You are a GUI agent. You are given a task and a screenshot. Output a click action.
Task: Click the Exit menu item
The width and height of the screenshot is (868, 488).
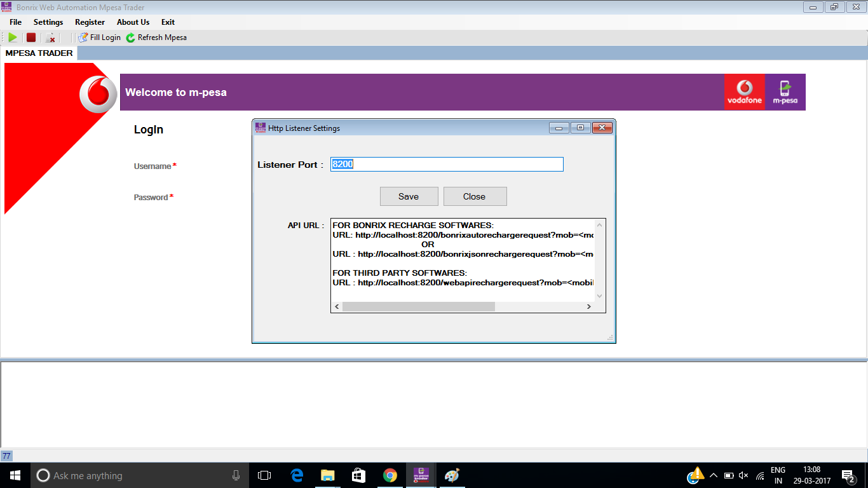(168, 22)
